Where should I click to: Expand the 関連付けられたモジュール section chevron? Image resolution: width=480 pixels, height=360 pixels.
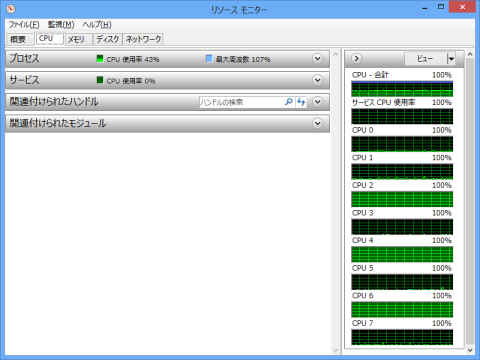[x=318, y=124]
